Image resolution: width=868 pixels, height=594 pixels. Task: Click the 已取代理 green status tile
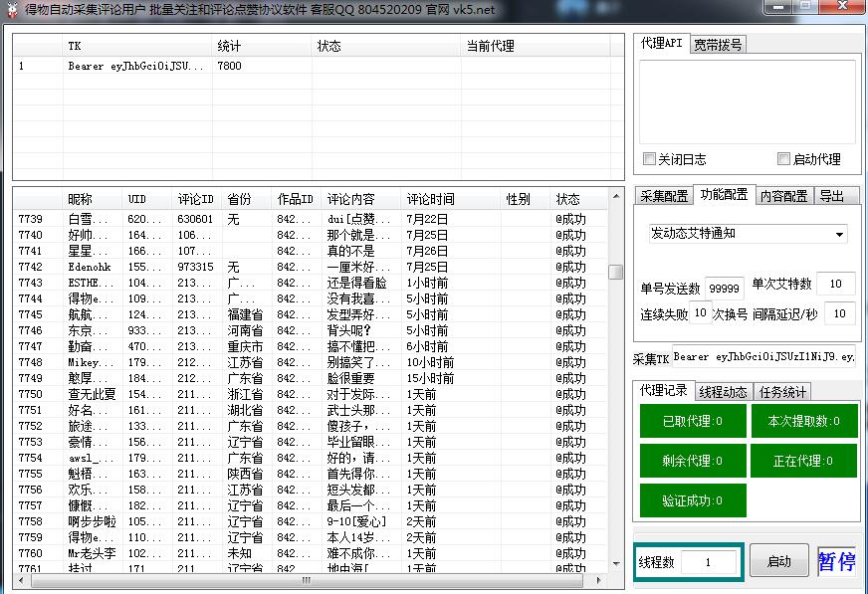point(693,421)
